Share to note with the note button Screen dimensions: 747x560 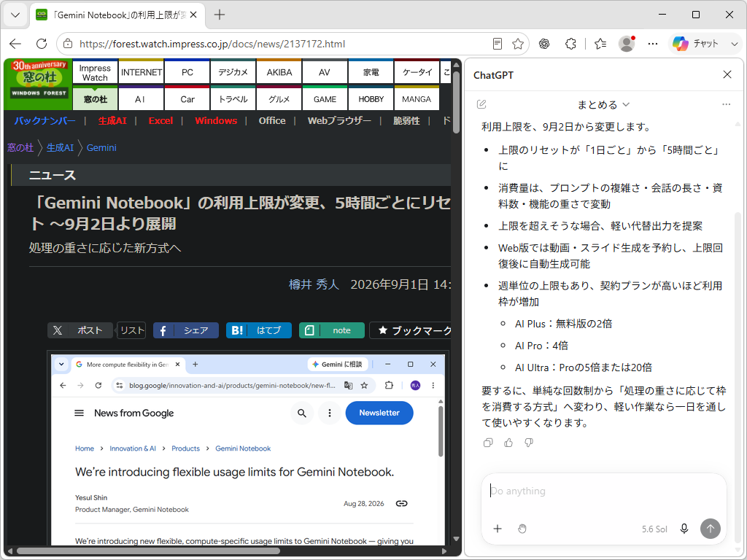[x=332, y=330]
